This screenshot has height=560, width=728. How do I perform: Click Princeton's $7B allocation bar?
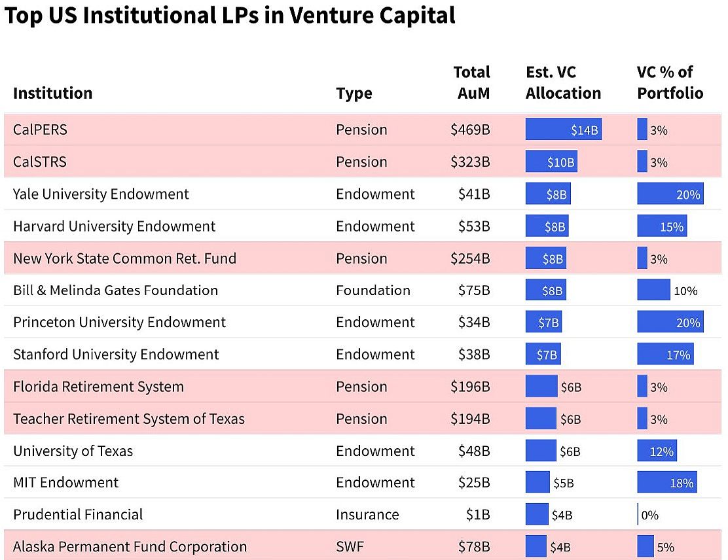point(543,323)
